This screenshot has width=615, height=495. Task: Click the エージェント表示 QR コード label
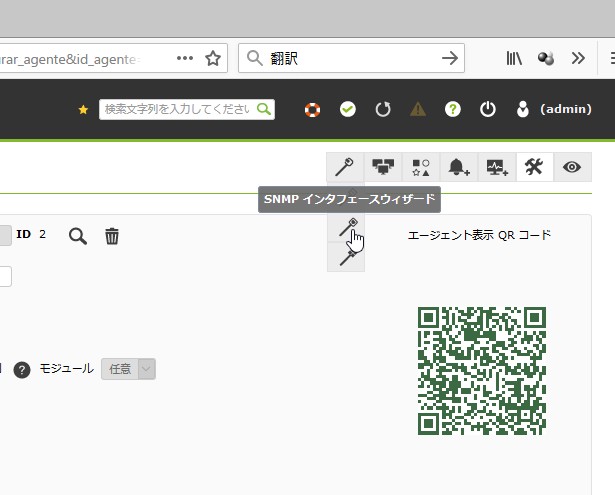(x=479, y=235)
